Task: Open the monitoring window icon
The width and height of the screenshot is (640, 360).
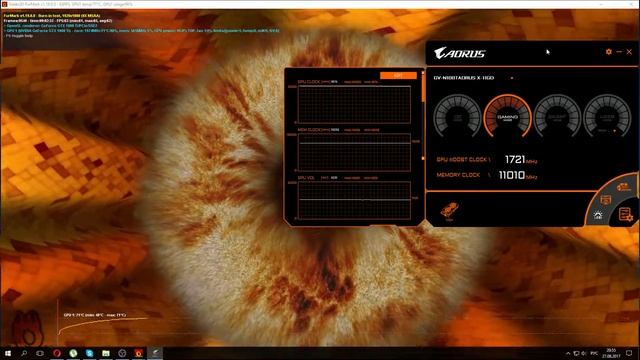Action: [606, 200]
